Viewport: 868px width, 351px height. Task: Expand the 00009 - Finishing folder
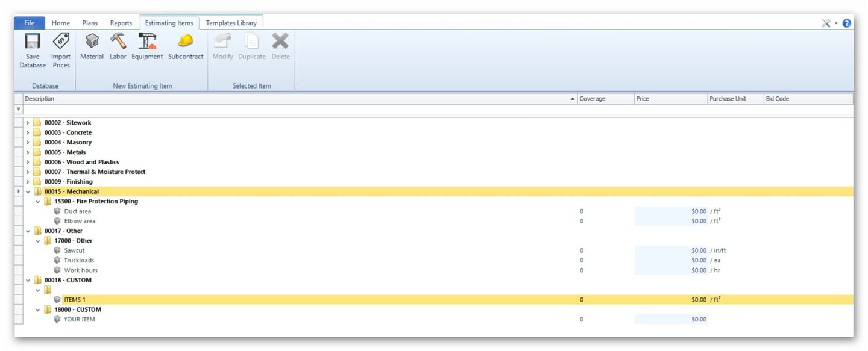coord(27,182)
